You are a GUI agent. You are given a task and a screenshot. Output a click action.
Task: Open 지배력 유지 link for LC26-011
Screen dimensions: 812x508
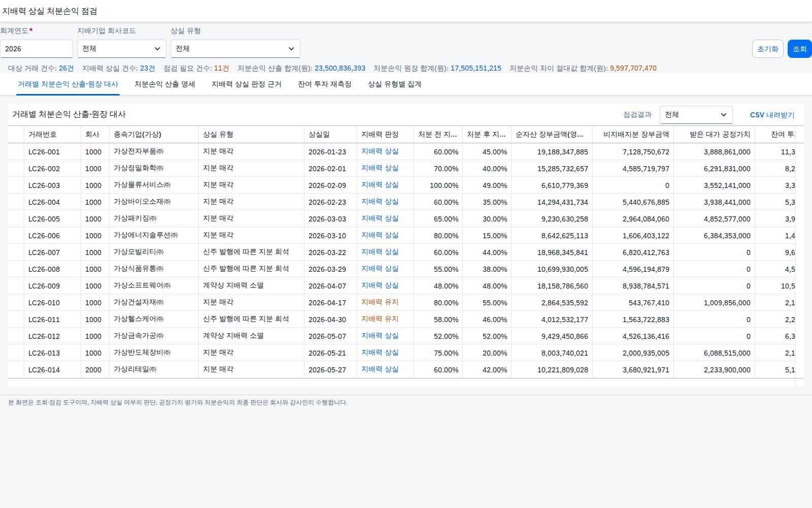pos(380,319)
